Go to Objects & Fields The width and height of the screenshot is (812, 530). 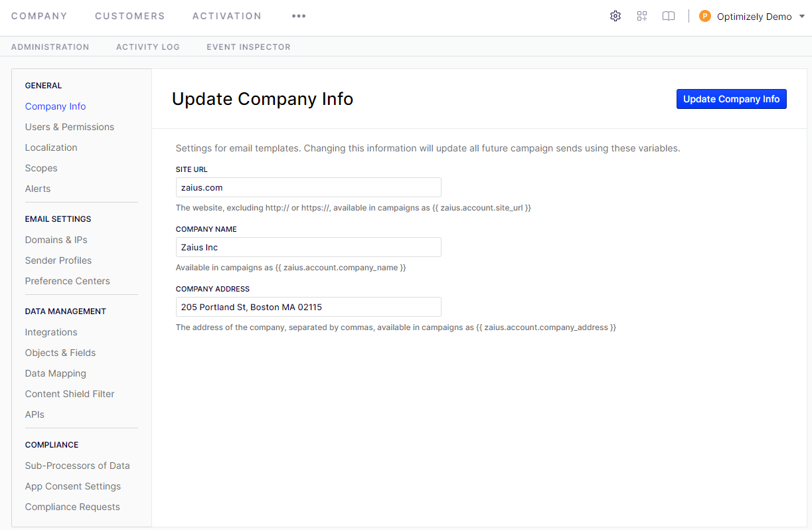60,352
